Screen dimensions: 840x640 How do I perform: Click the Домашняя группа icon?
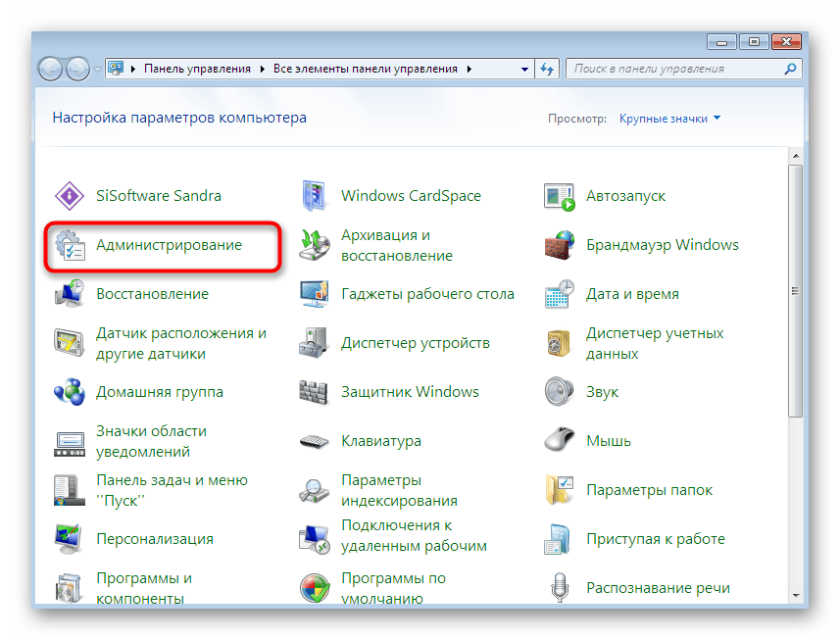70,392
